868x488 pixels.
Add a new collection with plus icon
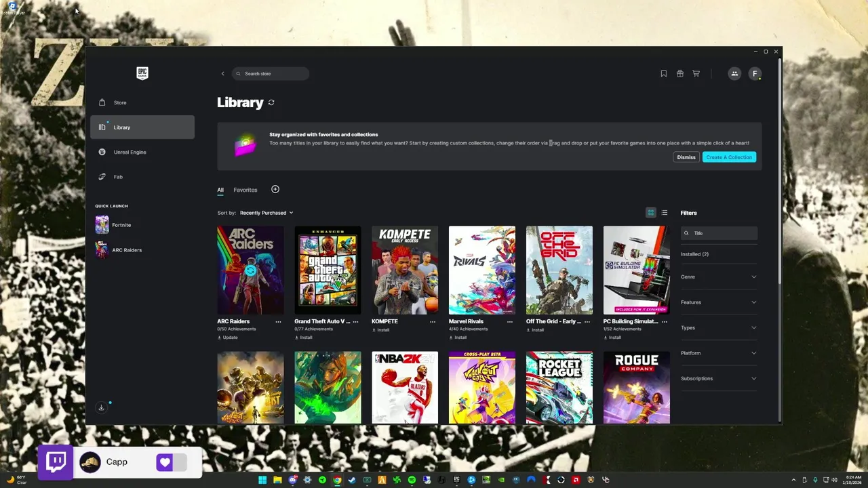pyautogui.click(x=275, y=189)
